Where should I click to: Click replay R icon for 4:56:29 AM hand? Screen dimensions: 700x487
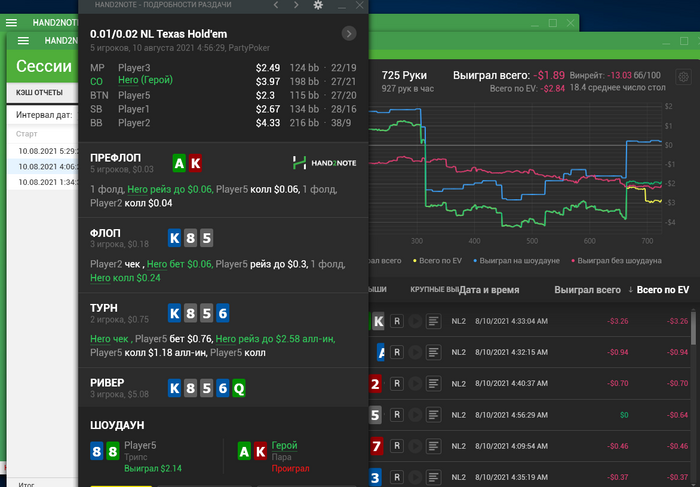396,415
